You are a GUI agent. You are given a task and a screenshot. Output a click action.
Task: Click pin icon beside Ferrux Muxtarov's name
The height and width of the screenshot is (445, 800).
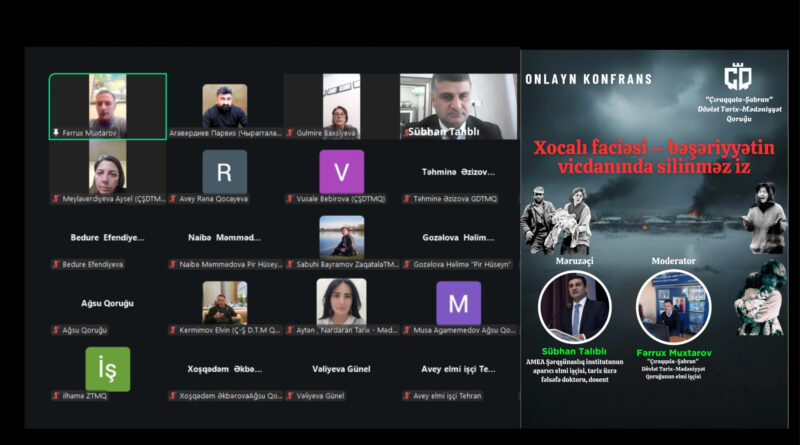56,133
